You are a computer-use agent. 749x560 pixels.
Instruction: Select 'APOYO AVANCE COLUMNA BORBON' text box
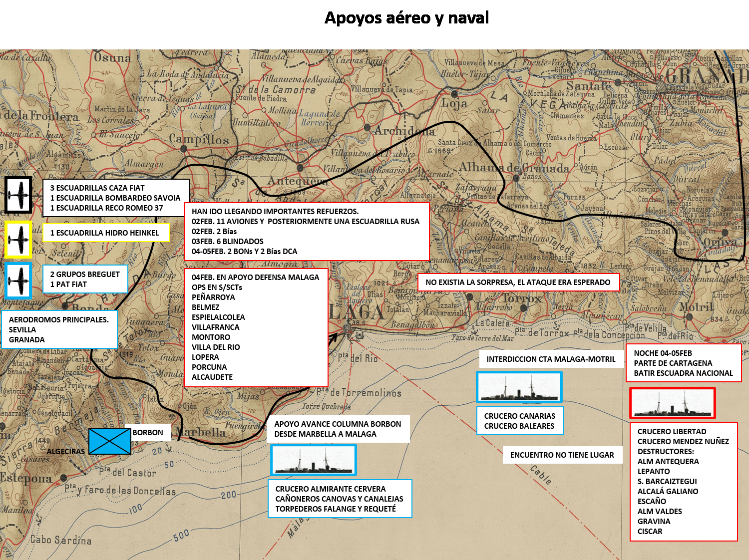[338, 429]
